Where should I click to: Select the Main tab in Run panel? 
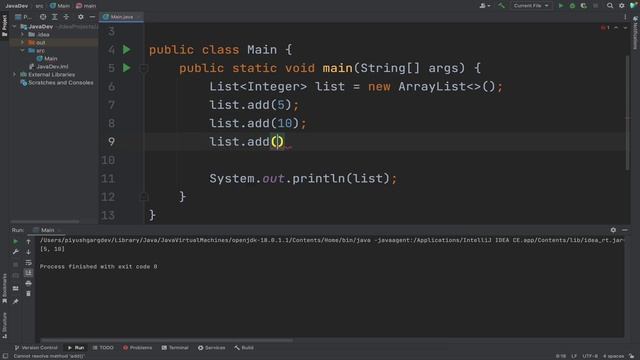47,230
